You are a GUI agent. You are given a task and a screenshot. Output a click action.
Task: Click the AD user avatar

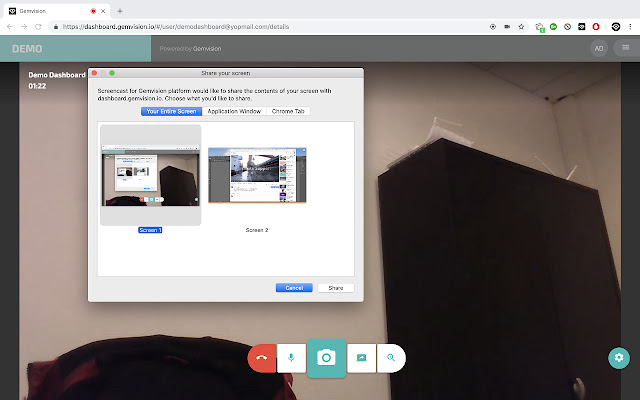coord(599,48)
